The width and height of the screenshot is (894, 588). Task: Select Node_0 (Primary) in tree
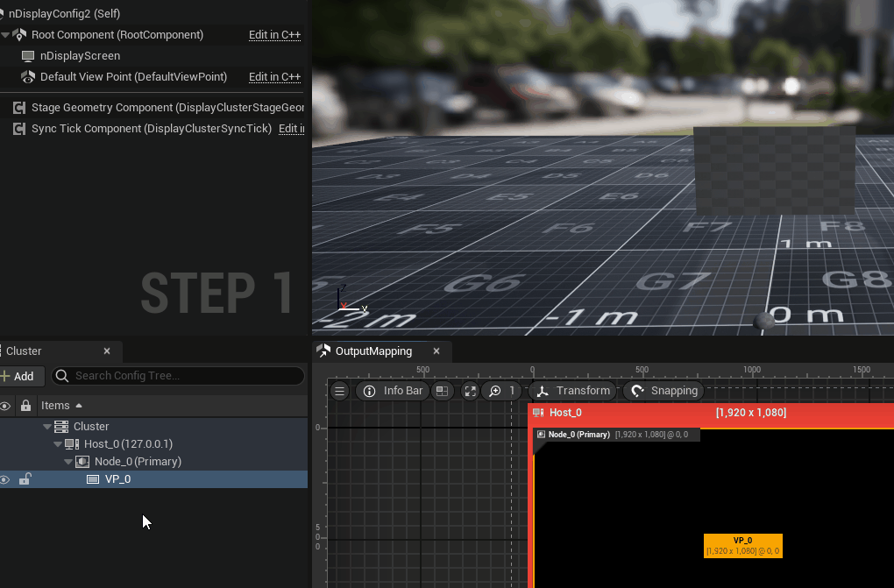pos(138,462)
